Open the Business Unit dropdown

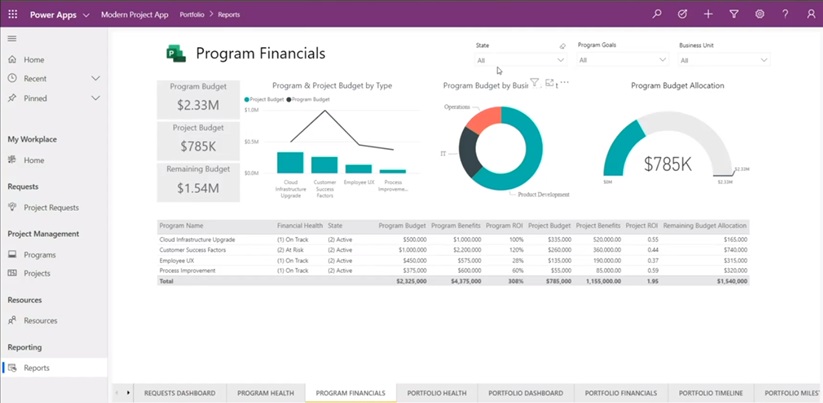pos(724,60)
